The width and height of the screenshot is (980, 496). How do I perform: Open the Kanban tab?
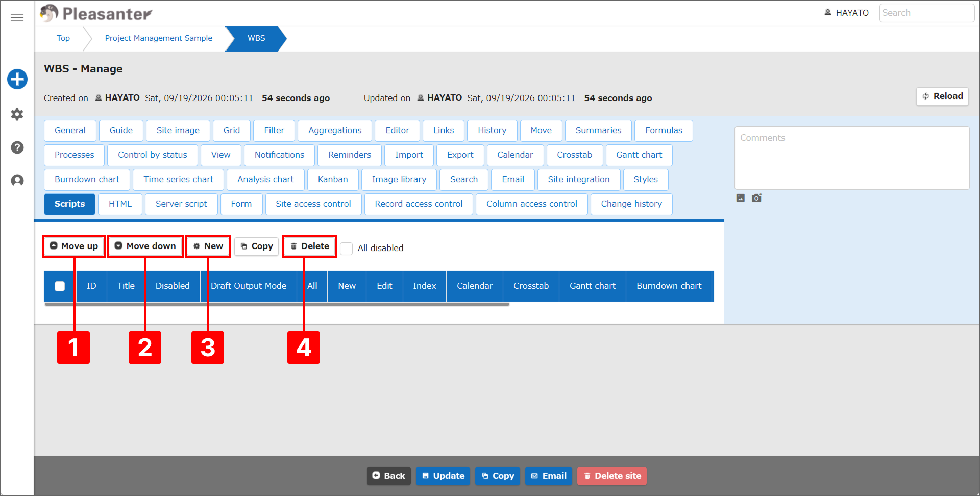tap(333, 180)
